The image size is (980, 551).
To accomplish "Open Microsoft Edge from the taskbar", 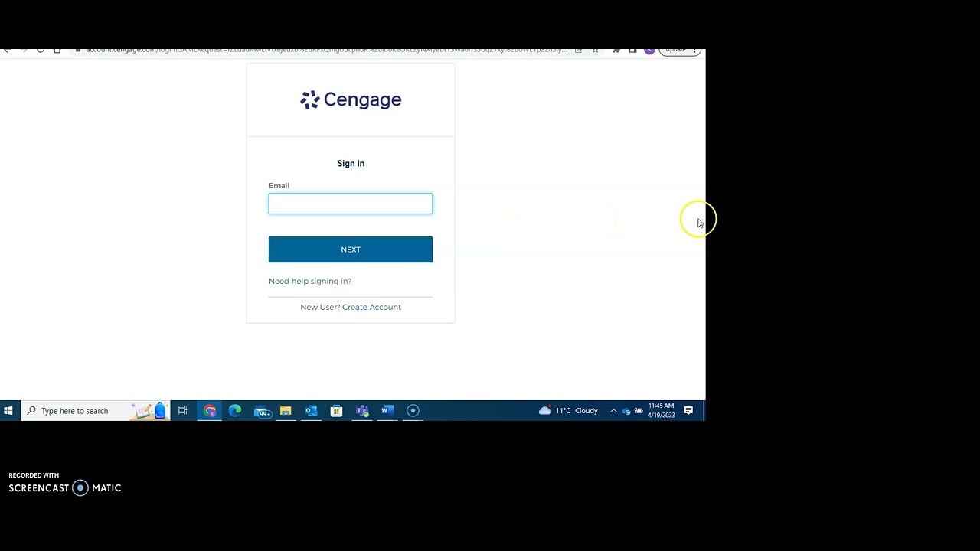I will 235,411.
